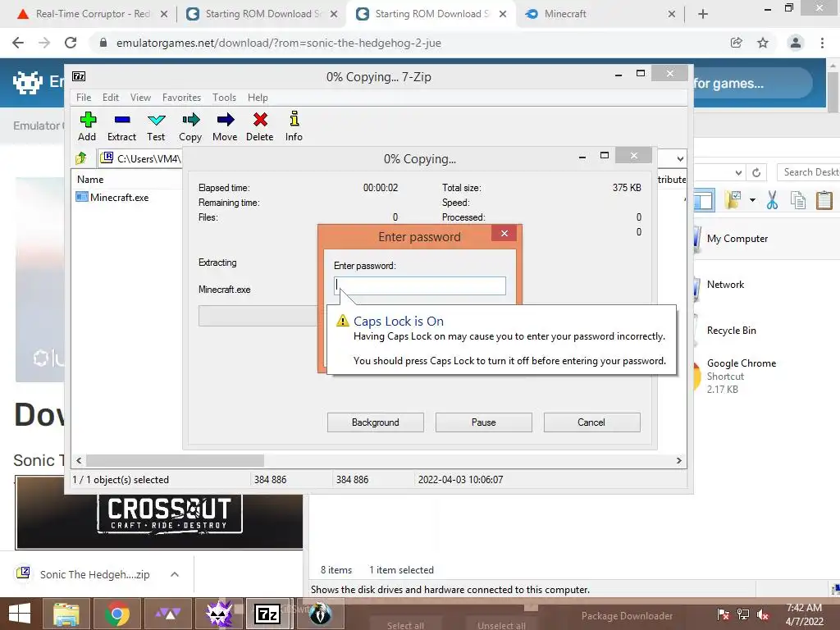Click the muted volume tray icon
The height and width of the screenshot is (630, 840).
click(x=762, y=614)
